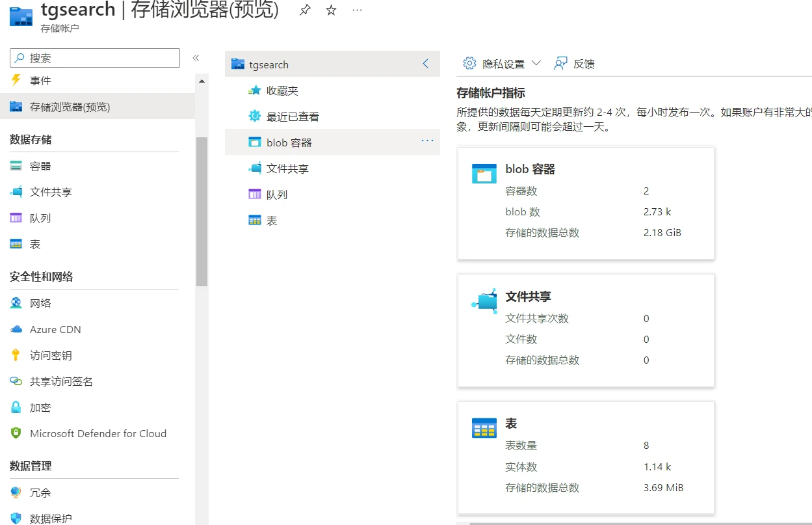Open Microsoft Defender for Cloud
This screenshot has height=525, width=812.
click(x=98, y=433)
